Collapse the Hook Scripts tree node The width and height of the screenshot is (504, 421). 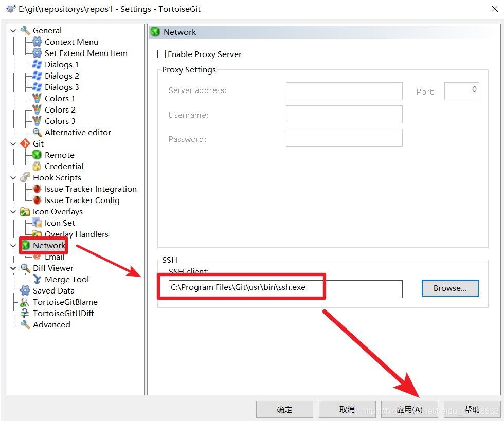tap(13, 178)
